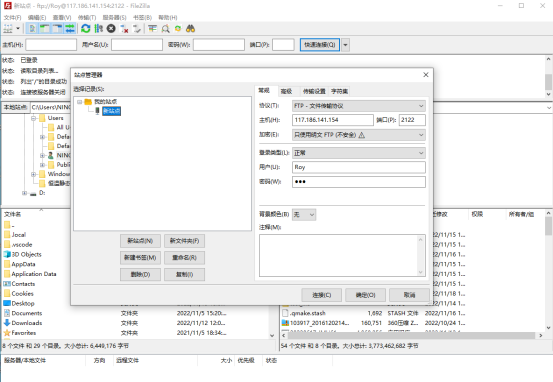Open the 查看(V) menu
This screenshot has width=553, height=382.
point(62,17)
